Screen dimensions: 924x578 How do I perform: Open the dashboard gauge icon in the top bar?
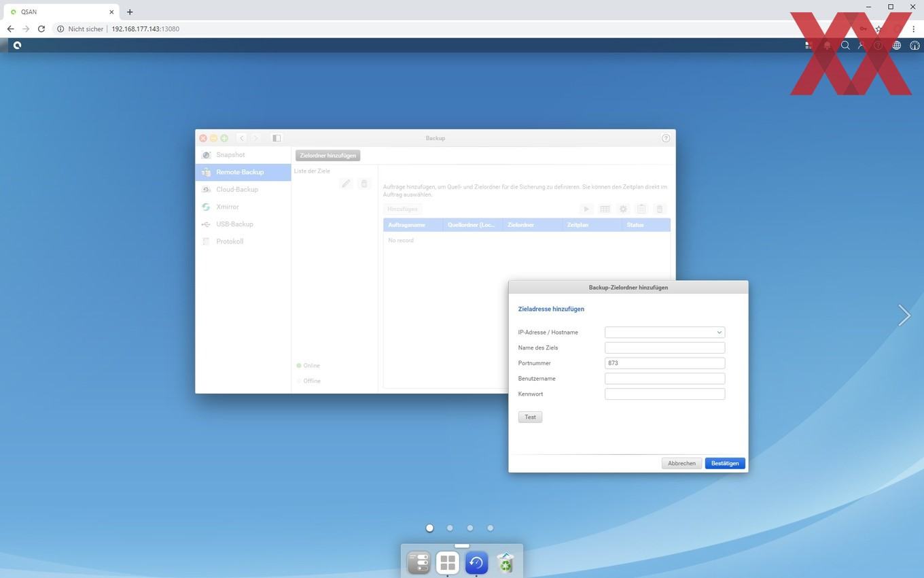pos(914,46)
